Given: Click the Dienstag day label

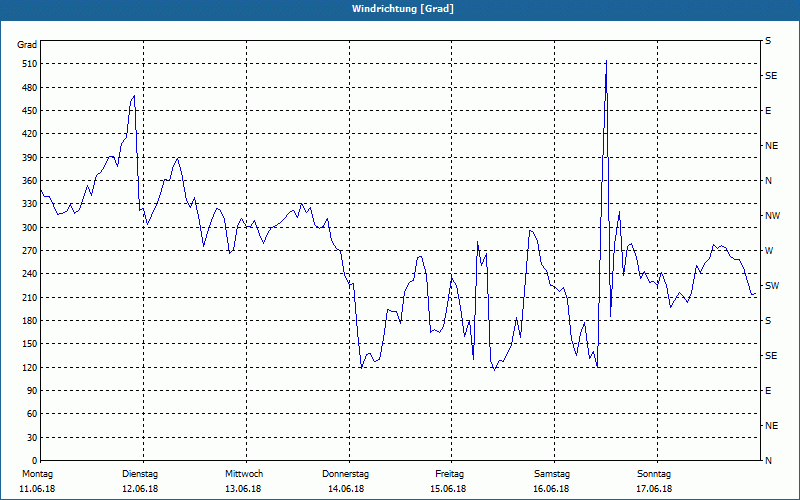Looking at the screenshot, I should point(140,474).
